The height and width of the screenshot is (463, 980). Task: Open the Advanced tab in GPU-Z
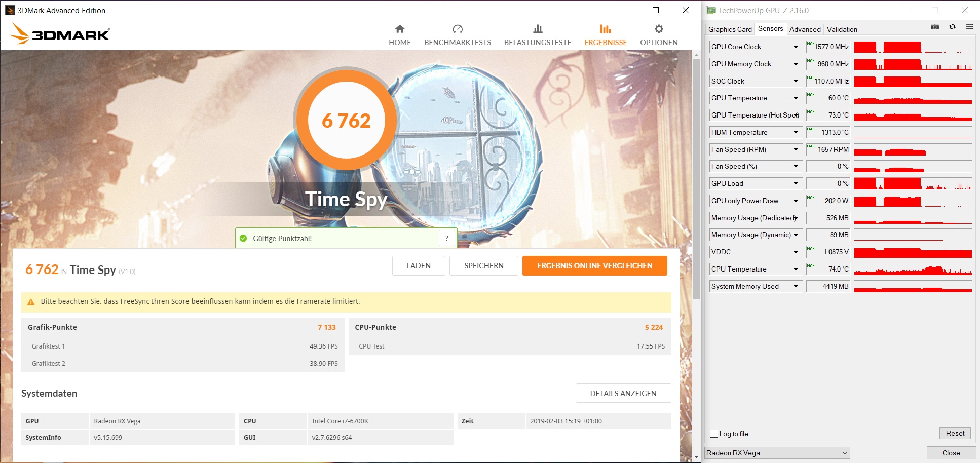click(x=805, y=29)
